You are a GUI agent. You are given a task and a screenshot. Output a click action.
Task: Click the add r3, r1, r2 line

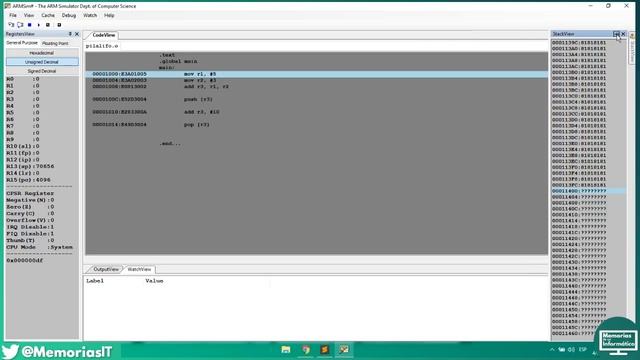tap(316, 87)
